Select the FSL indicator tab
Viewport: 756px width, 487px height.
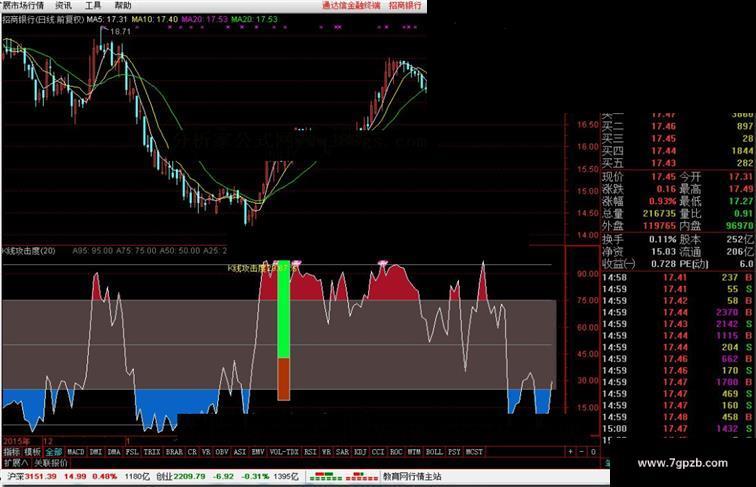[x=132, y=452]
